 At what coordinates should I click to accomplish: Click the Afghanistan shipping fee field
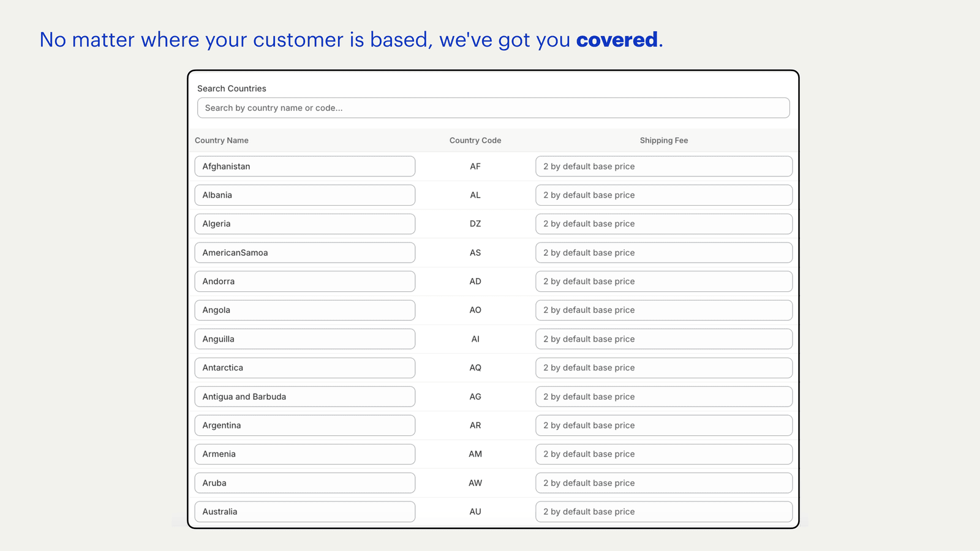tap(663, 167)
